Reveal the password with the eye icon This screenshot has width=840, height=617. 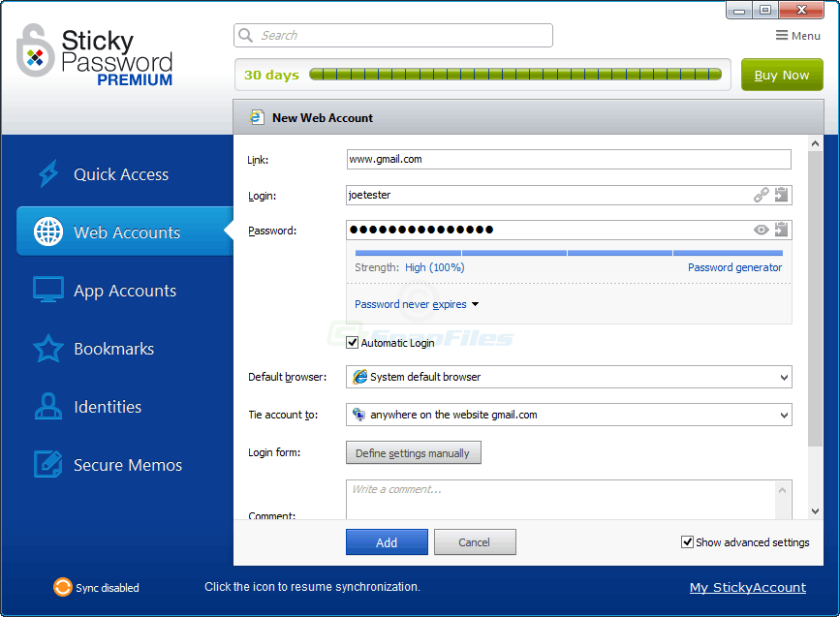[x=762, y=230]
